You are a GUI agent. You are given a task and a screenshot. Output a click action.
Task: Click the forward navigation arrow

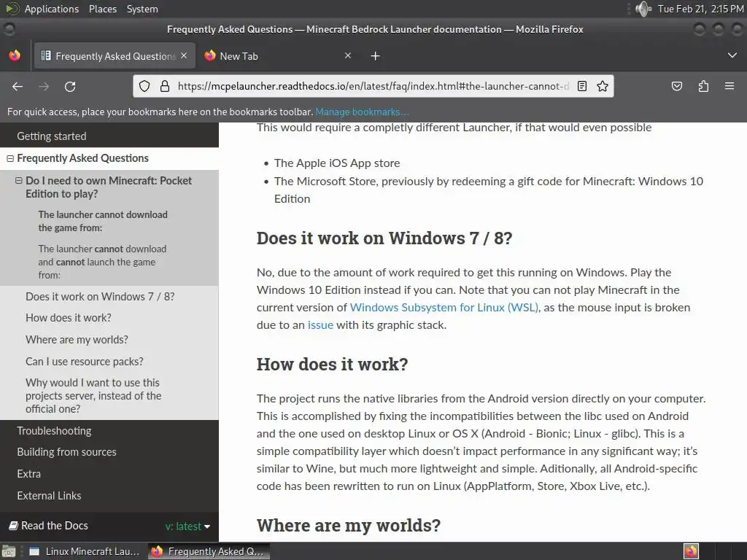tap(44, 86)
